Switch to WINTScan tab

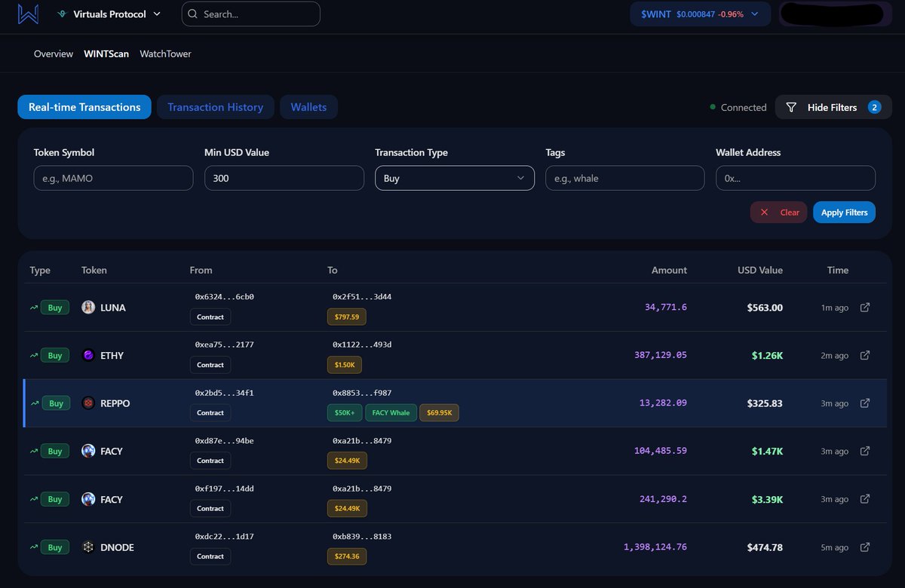[x=106, y=54]
